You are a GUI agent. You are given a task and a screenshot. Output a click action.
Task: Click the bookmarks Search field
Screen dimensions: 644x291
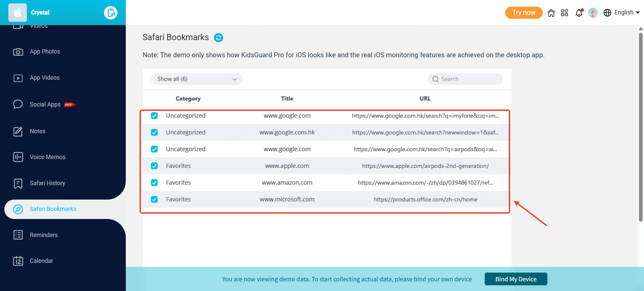[x=465, y=79]
